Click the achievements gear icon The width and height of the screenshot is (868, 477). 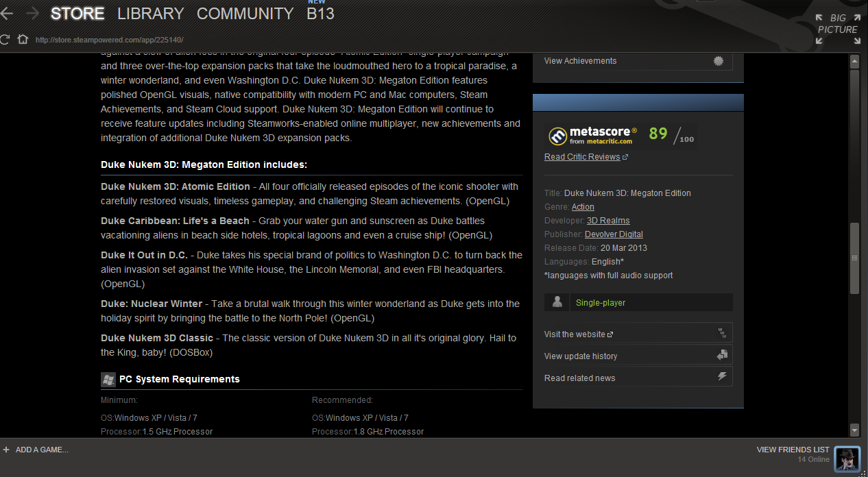point(719,61)
